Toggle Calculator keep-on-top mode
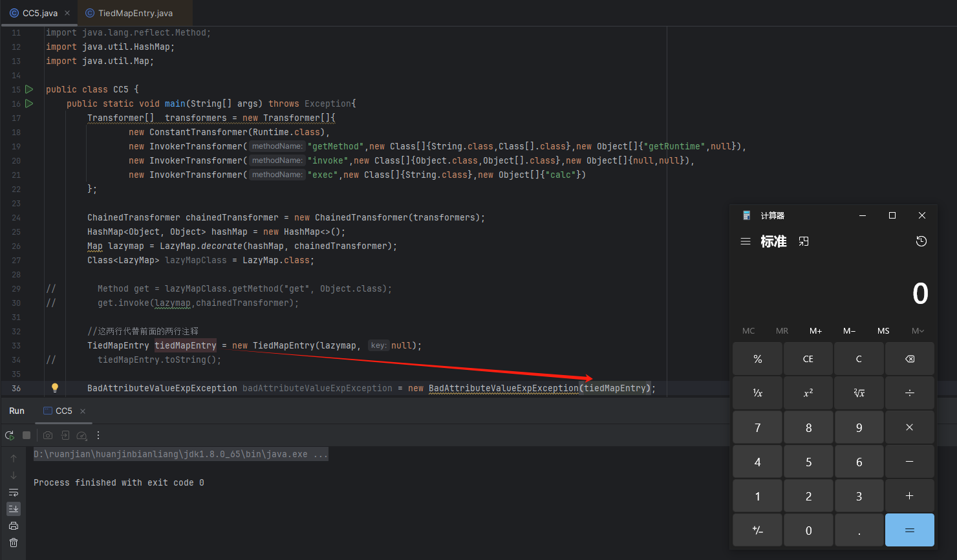Viewport: 957px width, 560px height. [x=804, y=241]
